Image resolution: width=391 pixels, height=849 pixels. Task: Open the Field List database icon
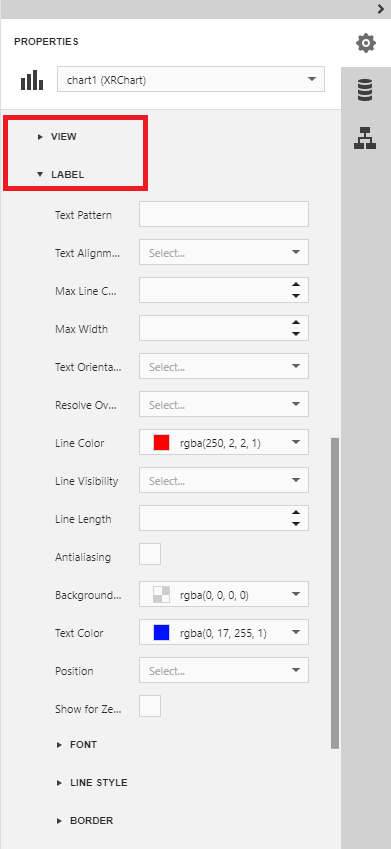coord(366,90)
